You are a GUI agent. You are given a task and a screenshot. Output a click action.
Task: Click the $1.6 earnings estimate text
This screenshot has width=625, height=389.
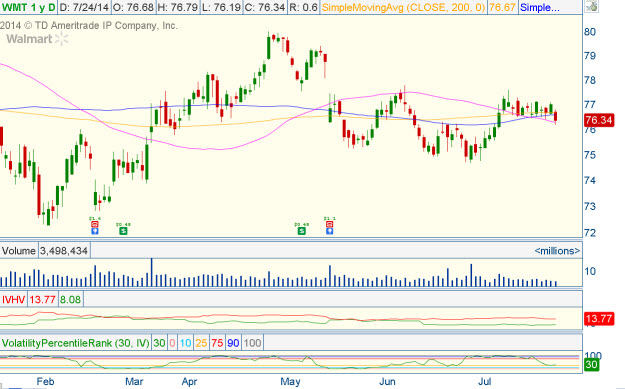coord(95,218)
